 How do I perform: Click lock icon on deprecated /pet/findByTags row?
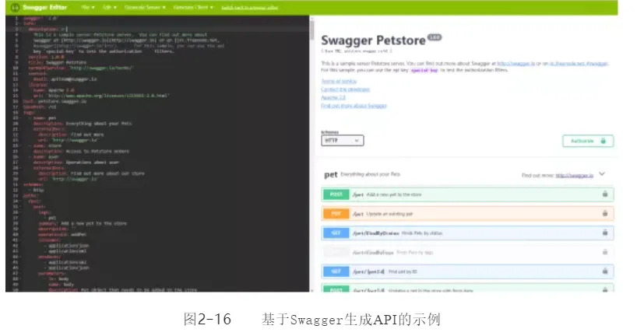604,252
